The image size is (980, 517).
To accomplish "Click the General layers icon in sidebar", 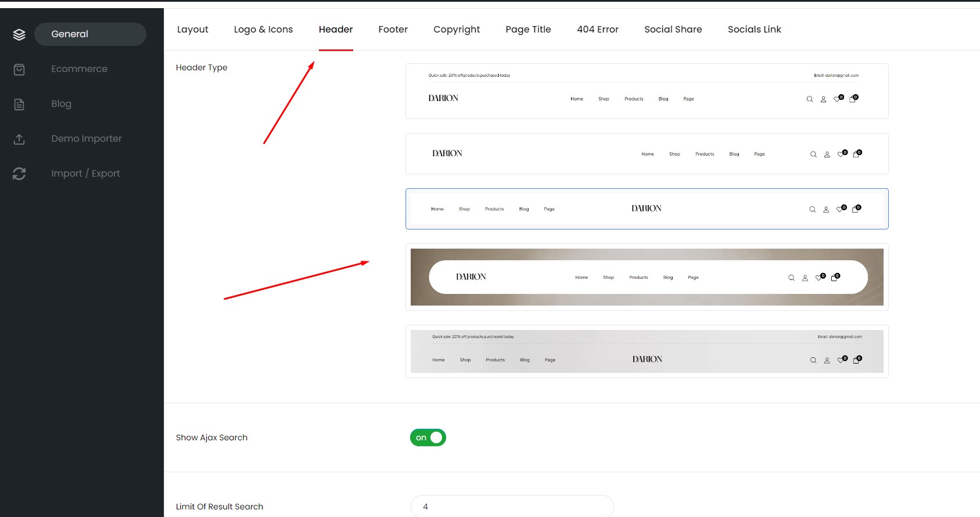I will [19, 35].
